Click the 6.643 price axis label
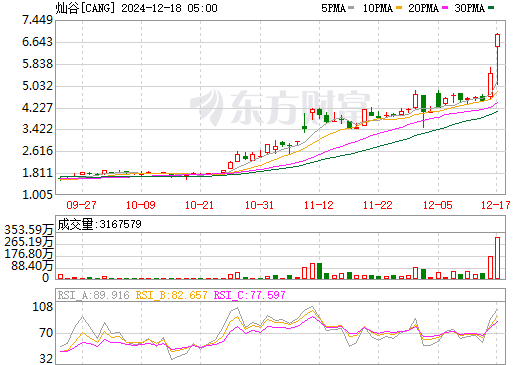 coord(38,42)
